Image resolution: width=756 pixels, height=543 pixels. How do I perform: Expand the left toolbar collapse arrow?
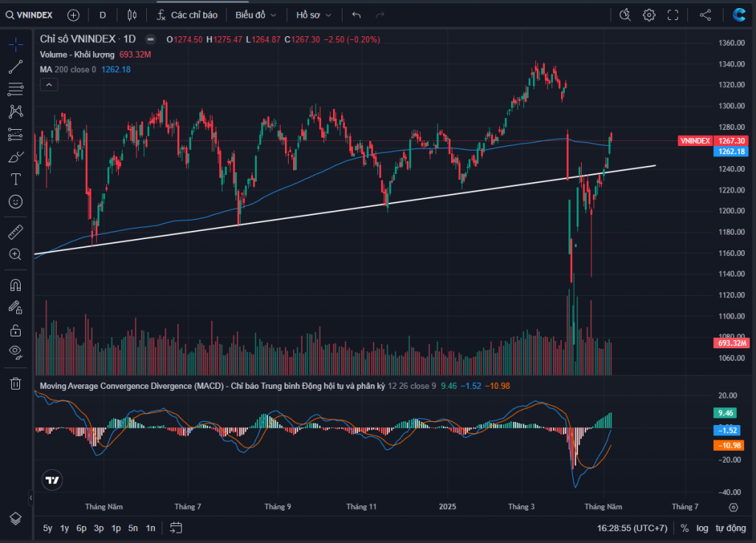(30, 498)
